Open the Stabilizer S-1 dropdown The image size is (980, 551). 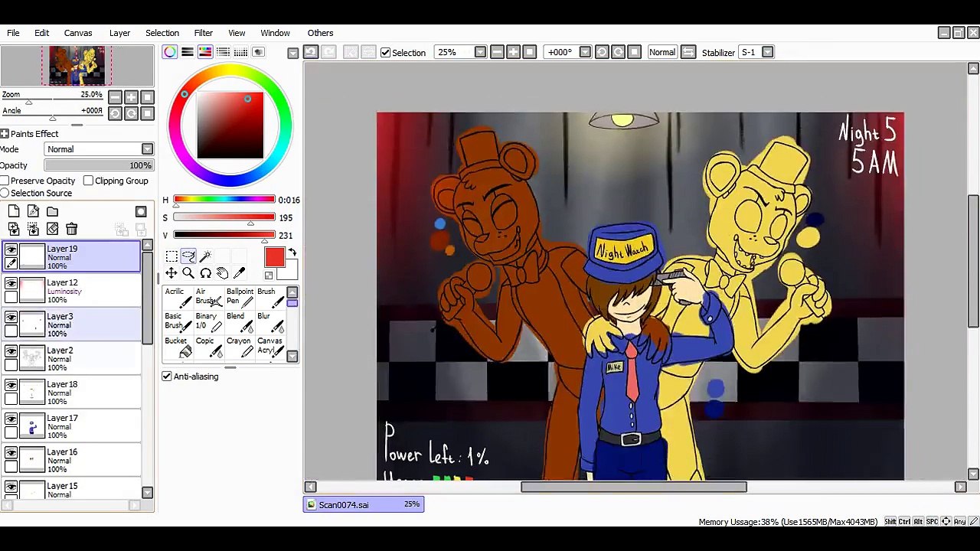767,52
